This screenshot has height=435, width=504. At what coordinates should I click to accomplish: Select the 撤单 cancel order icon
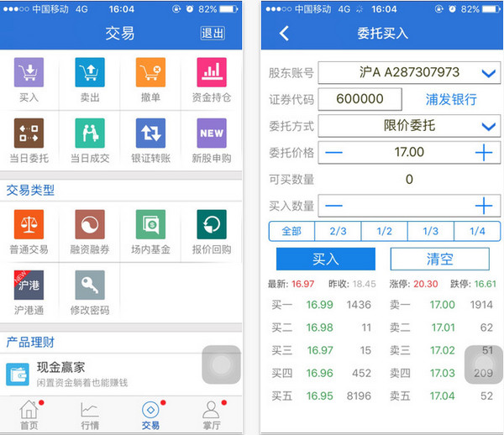[150, 72]
